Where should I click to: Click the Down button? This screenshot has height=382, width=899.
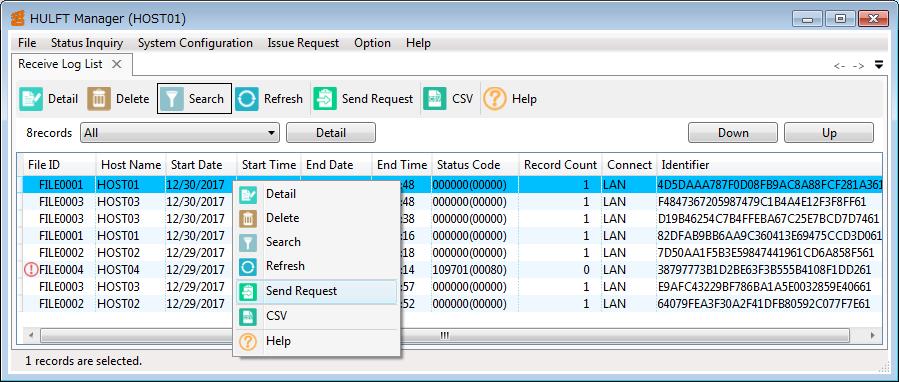[733, 133]
